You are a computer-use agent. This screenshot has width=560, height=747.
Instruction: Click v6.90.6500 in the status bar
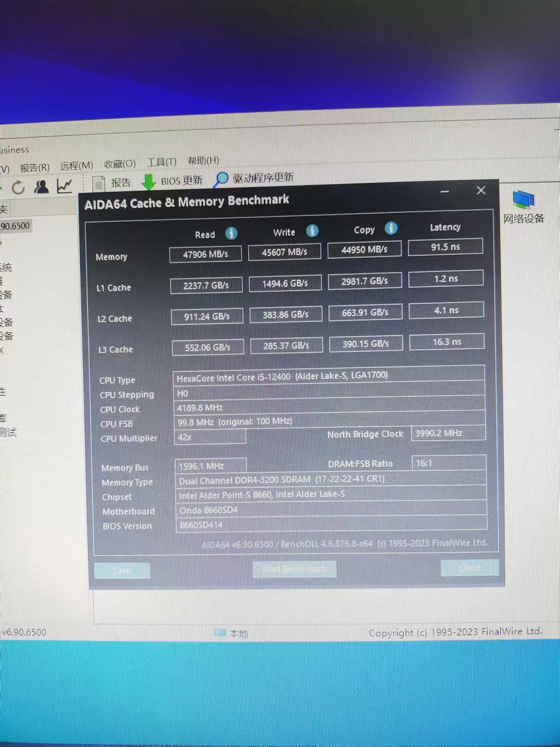click(24, 632)
